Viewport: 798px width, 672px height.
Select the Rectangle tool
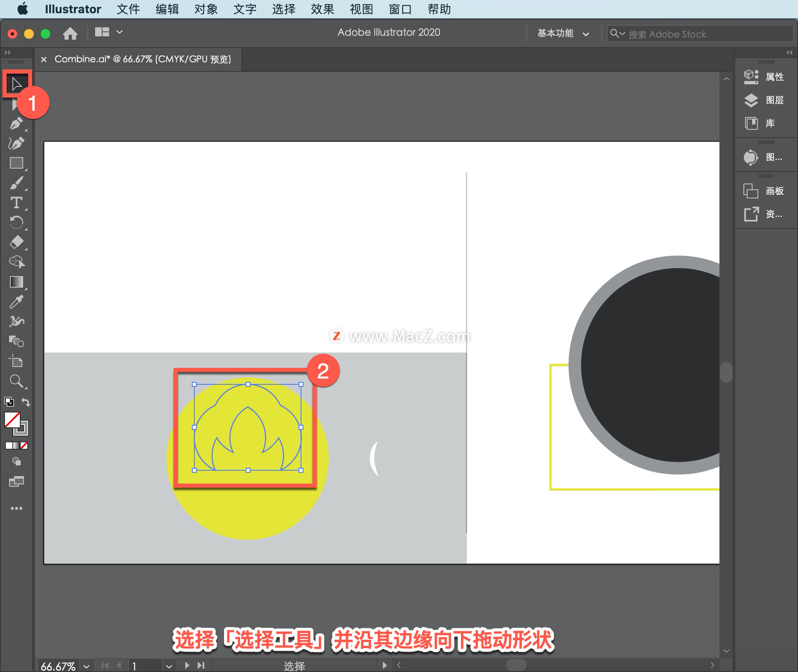pos(17,163)
